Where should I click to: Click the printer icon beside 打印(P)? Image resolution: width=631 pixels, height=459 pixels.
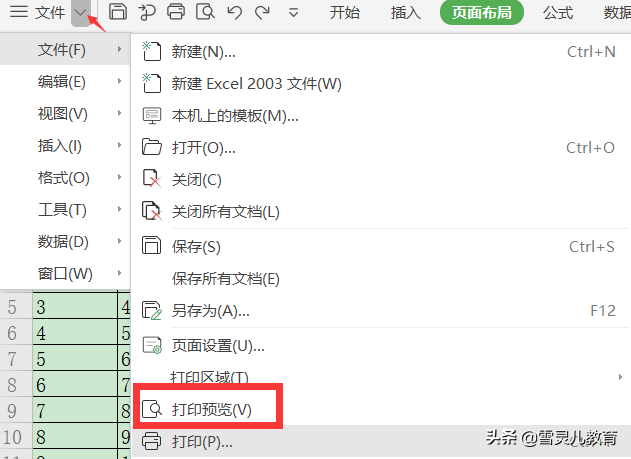[x=152, y=441]
